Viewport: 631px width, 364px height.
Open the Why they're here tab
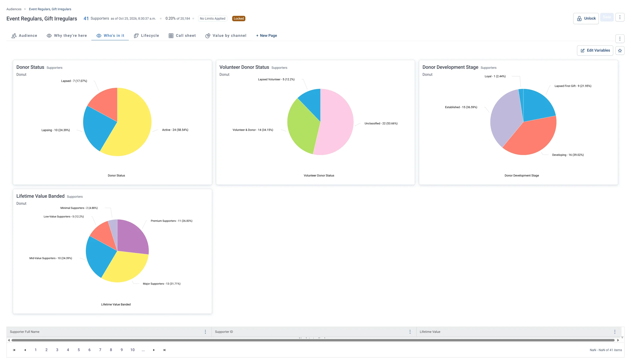click(x=67, y=36)
